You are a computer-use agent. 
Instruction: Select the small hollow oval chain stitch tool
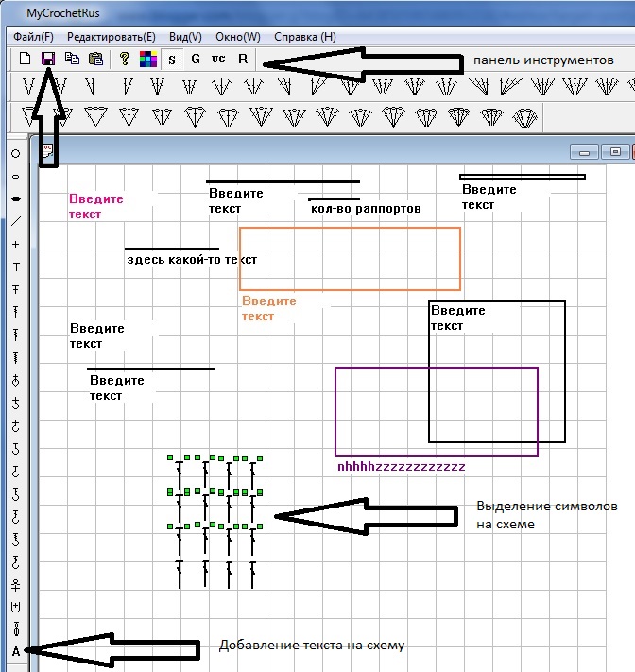tap(15, 177)
